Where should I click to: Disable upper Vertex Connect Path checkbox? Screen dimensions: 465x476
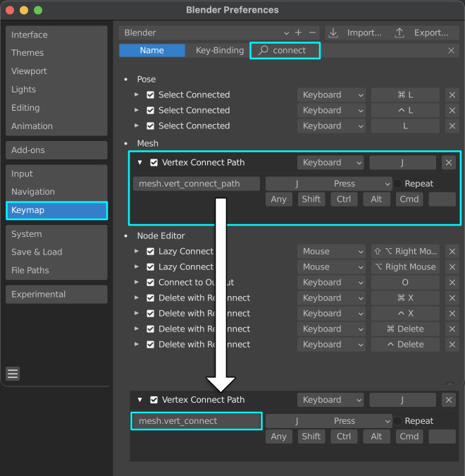(154, 163)
